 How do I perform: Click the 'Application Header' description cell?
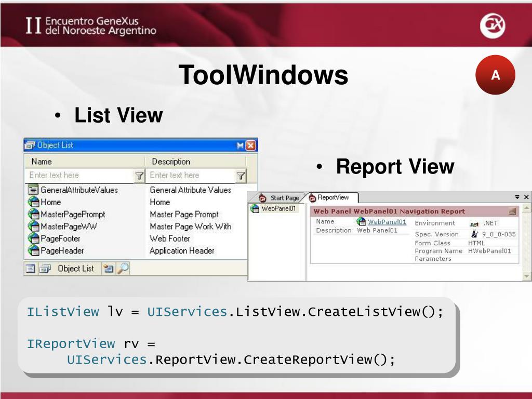182,251
